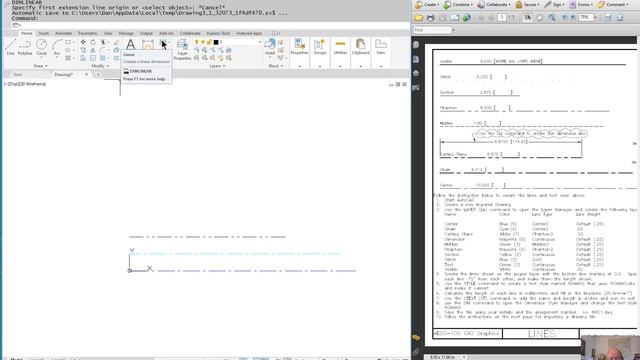Expand the Layers panel dropdown
The image size is (640, 360).
click(x=217, y=66)
